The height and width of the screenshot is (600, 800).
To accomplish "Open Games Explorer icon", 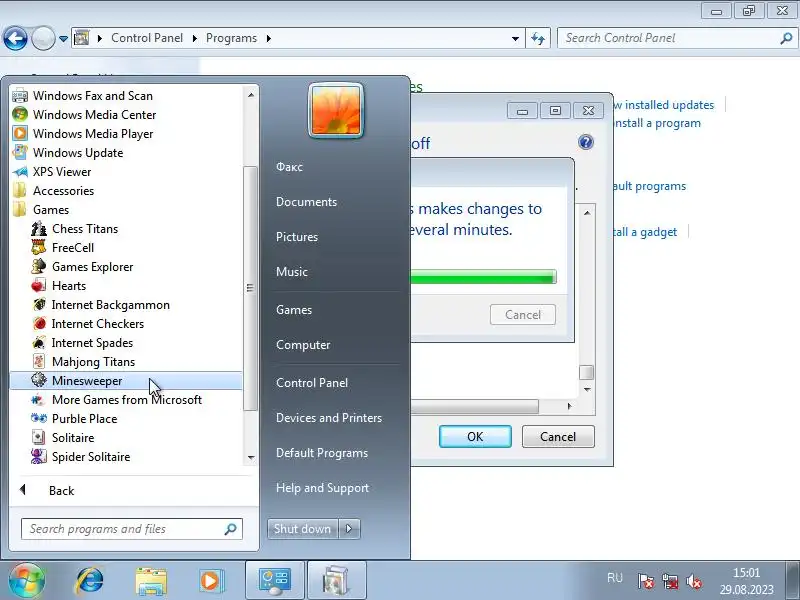I will [39, 266].
